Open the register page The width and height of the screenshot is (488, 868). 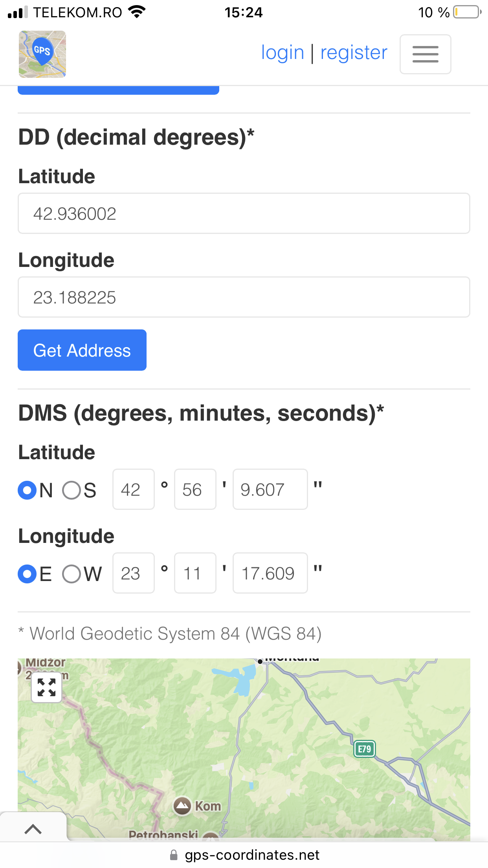point(354,53)
